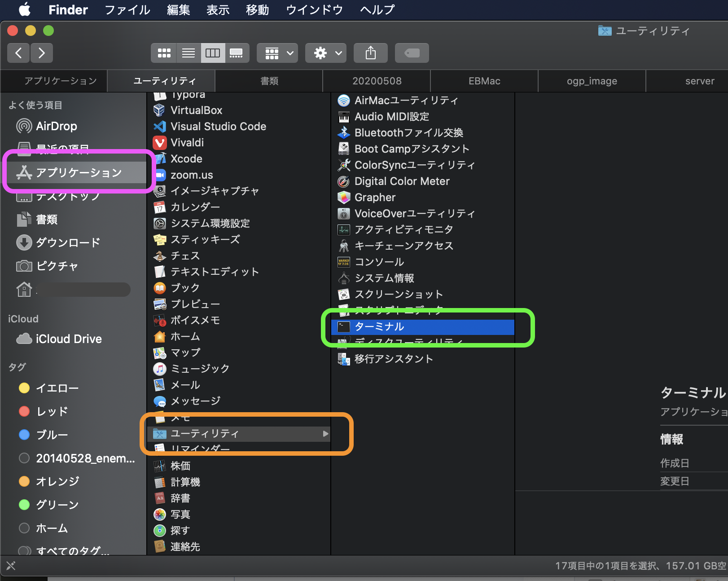Select AirDrop in the sidebar

pyautogui.click(x=75, y=126)
